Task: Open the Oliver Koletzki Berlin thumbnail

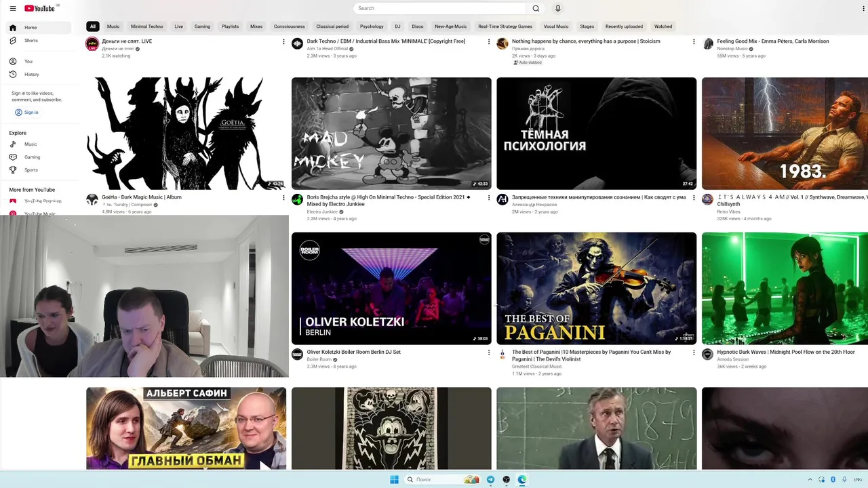Action: coord(391,289)
